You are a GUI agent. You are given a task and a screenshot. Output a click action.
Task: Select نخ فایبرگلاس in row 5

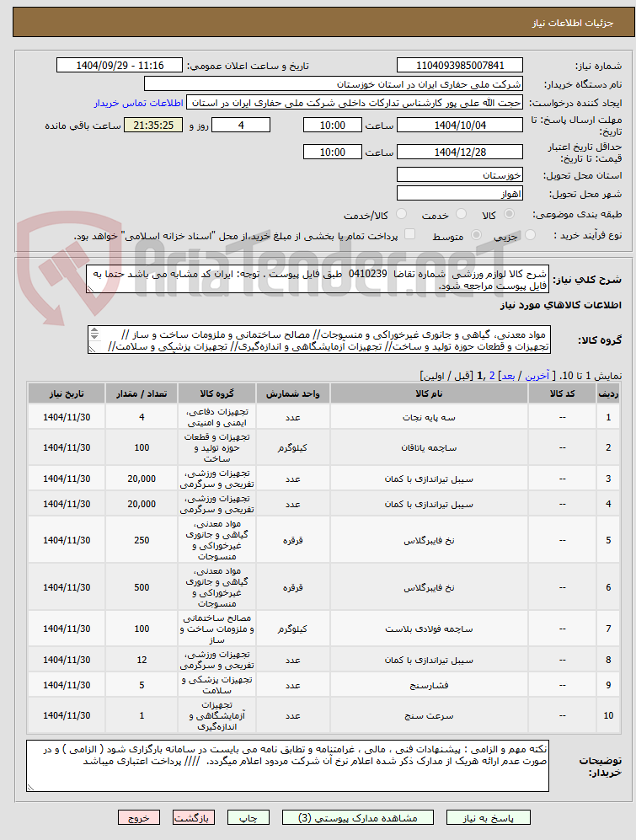429,541
